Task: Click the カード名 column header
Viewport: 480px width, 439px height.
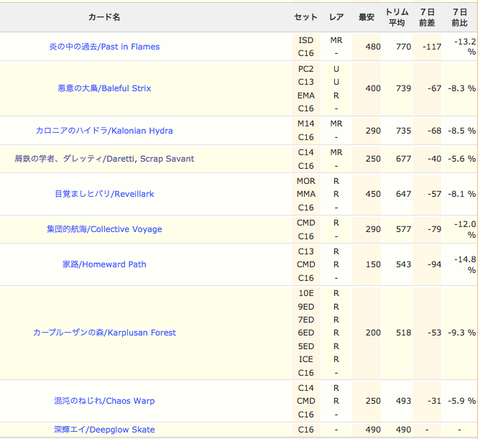Action: coord(104,17)
